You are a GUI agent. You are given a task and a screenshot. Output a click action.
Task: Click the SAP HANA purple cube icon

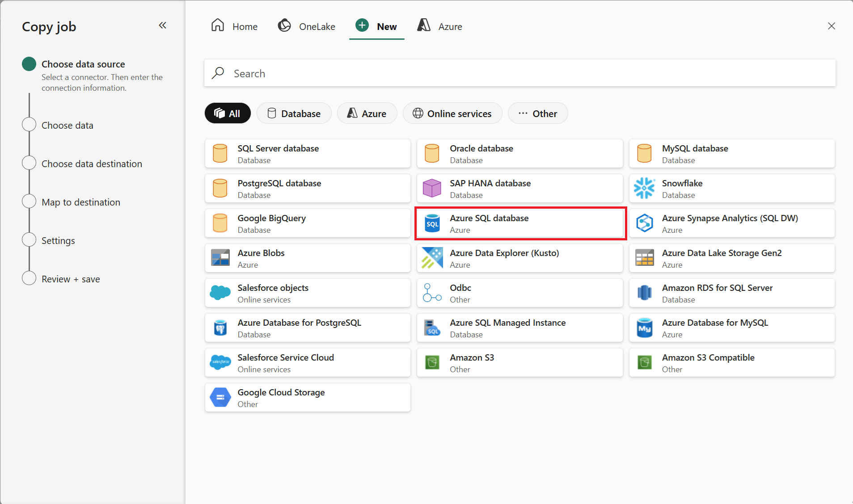432,188
